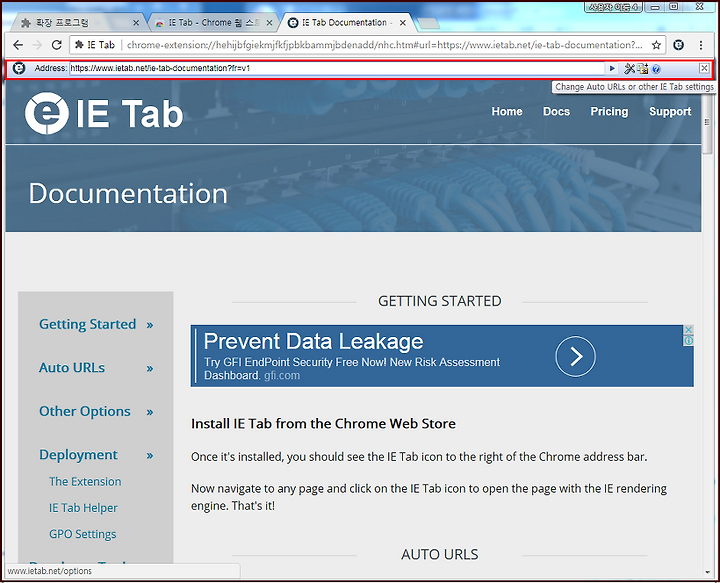720x583 pixels.
Task: Click the Prevent Data Leakage ad headline
Action: click(313, 341)
